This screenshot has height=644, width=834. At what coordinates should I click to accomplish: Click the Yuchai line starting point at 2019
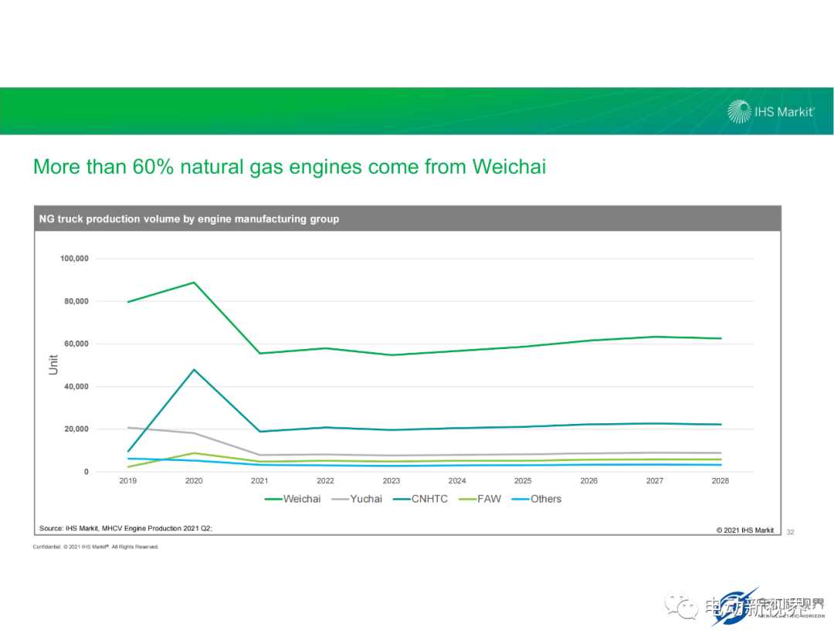click(128, 428)
